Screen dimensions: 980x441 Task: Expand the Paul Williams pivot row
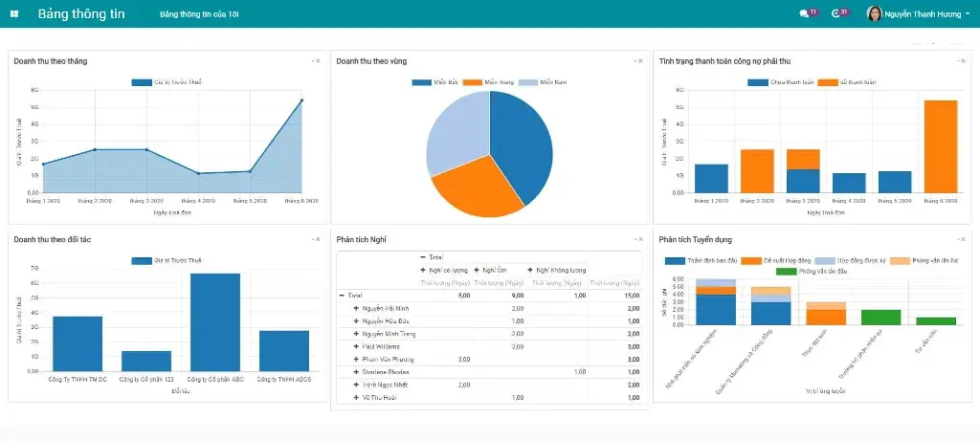(356, 345)
